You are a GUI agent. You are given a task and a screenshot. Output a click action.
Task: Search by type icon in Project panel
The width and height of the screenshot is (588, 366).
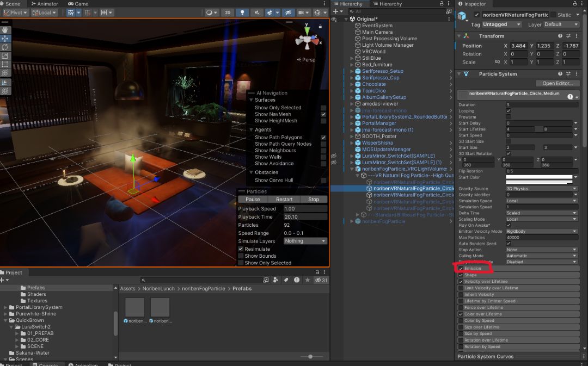point(275,280)
